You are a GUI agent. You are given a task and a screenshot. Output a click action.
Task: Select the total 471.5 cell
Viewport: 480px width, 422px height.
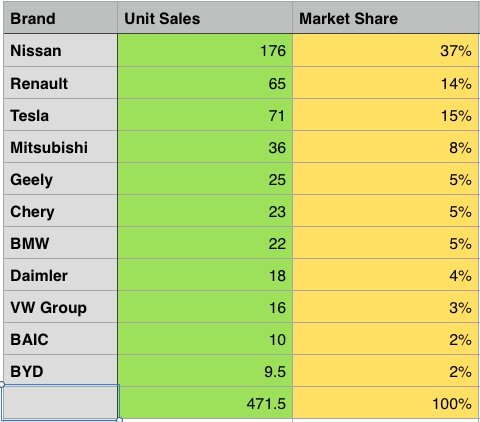205,403
